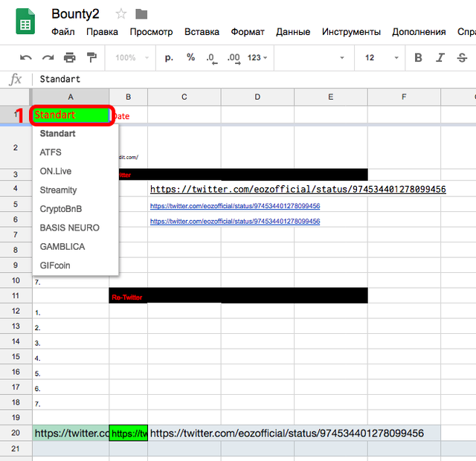
Task: Open the Формат menu
Action: 248,31
